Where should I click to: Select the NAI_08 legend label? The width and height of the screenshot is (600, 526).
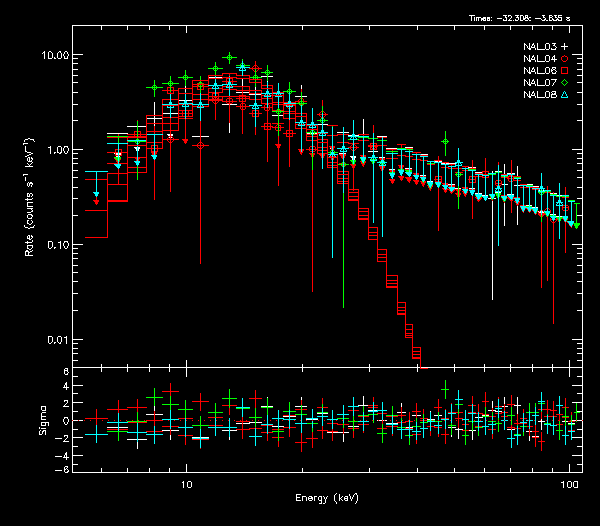coord(540,95)
